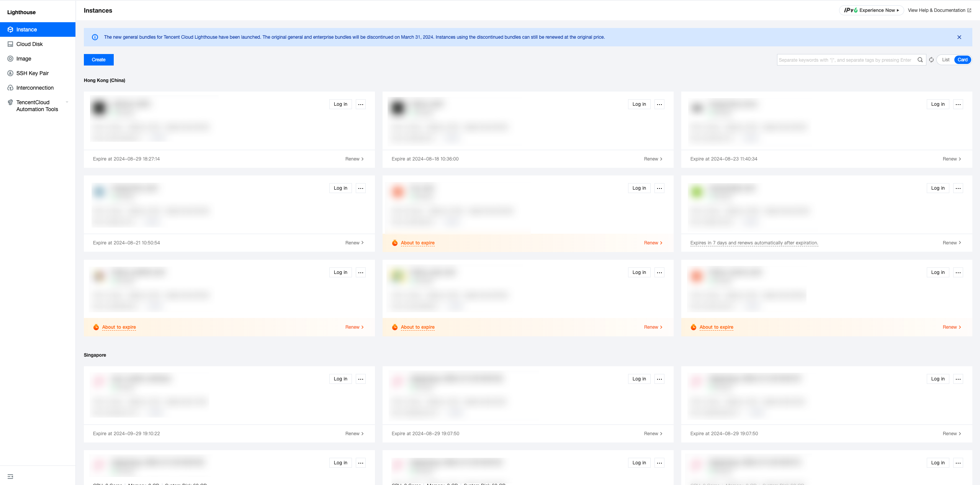The image size is (980, 485).
Task: Open more menu for instance expiring 2024-08-29 18:27:14
Action: pyautogui.click(x=361, y=104)
